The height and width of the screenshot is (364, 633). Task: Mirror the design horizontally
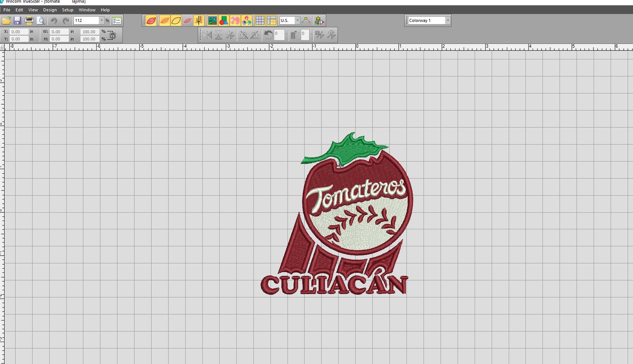pos(207,35)
